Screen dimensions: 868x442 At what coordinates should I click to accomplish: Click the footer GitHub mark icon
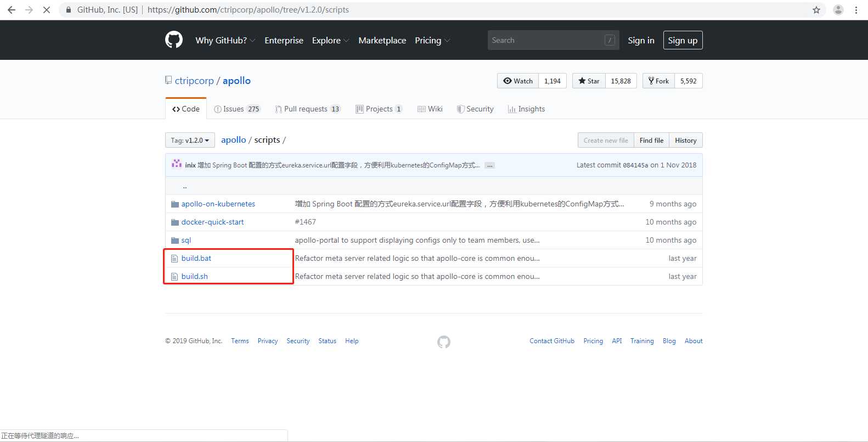443,342
